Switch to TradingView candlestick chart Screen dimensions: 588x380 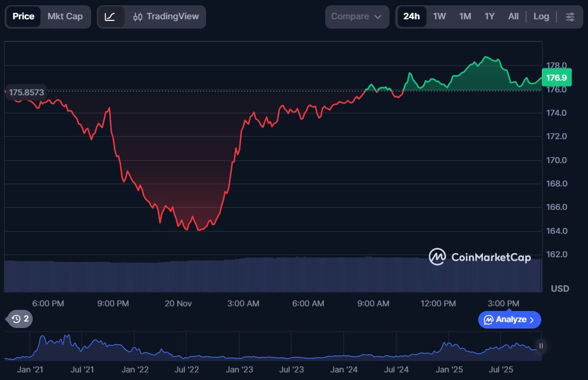pos(166,16)
